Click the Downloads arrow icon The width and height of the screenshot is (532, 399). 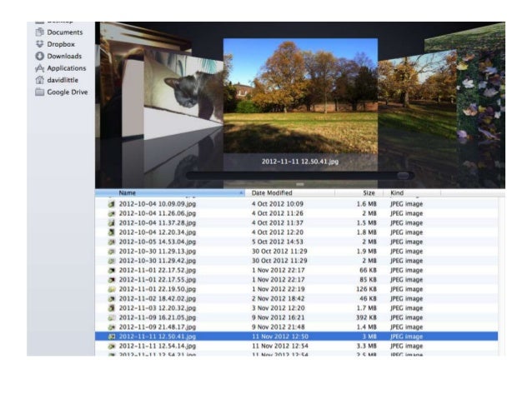40,56
